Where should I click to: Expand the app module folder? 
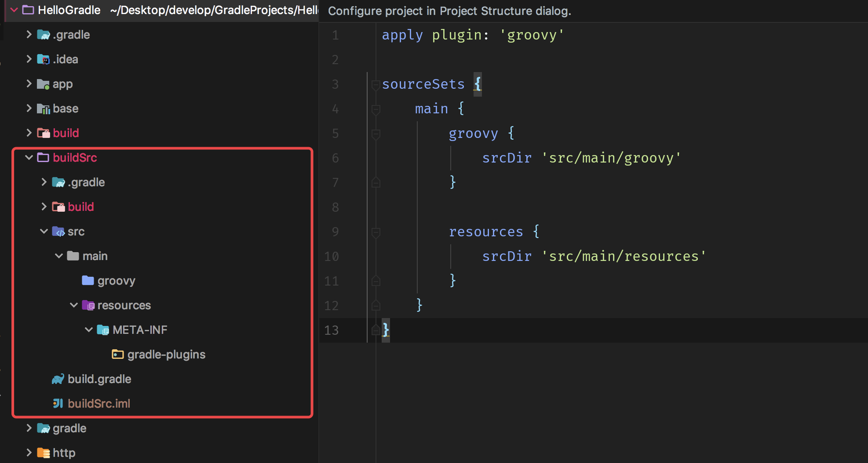[29, 84]
